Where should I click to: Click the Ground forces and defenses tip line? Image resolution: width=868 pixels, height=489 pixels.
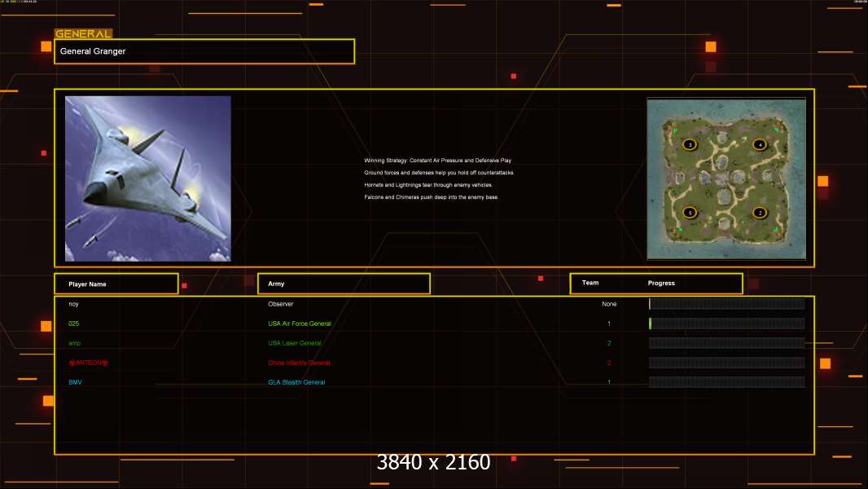439,173
